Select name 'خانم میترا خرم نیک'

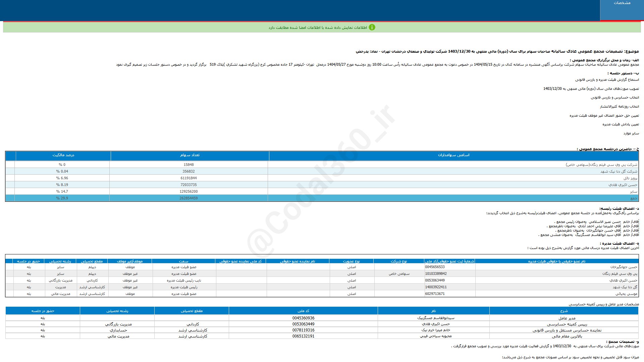[436, 330]
